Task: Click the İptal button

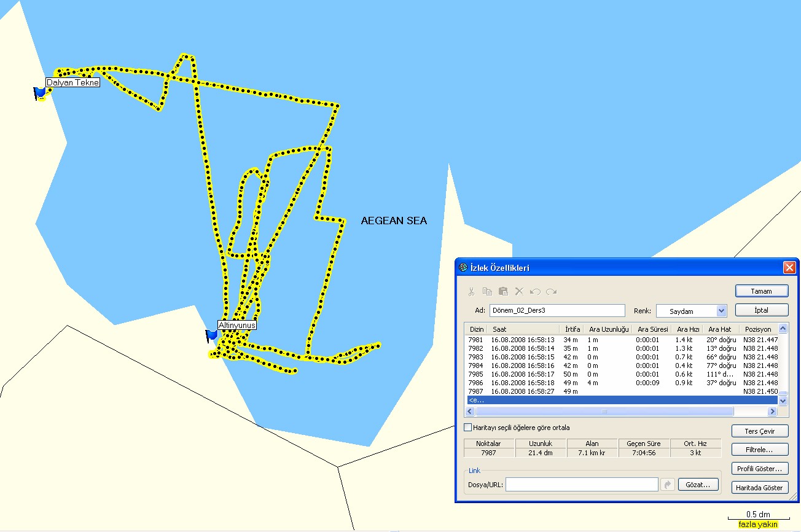Action: pos(762,310)
